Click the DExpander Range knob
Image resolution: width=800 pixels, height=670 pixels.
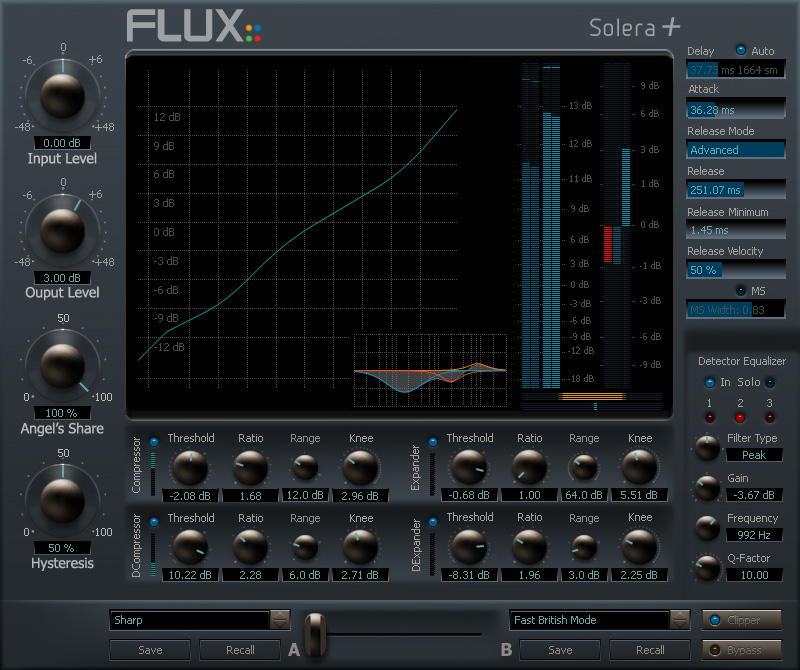(584, 547)
